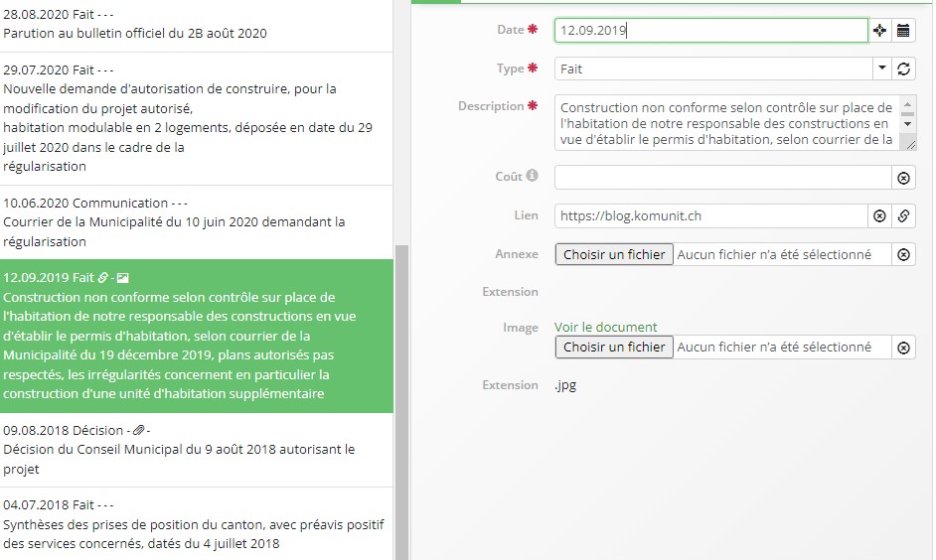This screenshot has height=560, width=936.
Task: Focus the Date input field
Action: tap(711, 31)
